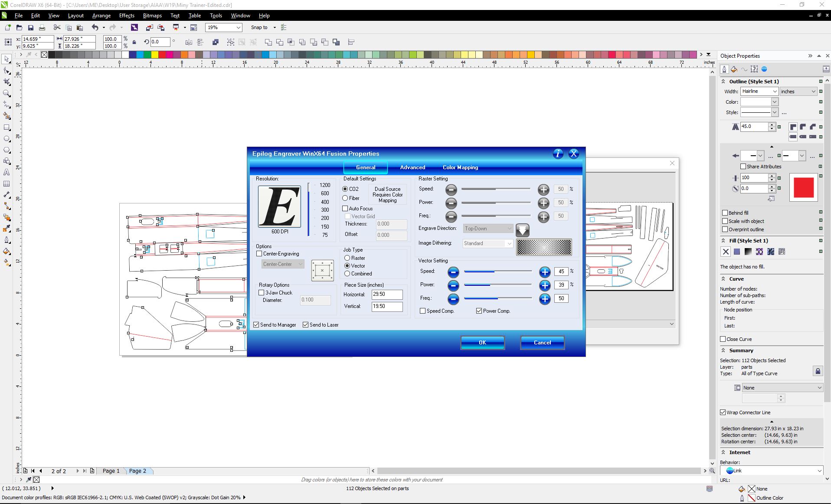Viewport: 831px width, 504px height.
Task: Disable the Power Comp. checkbox
Action: pyautogui.click(x=479, y=311)
